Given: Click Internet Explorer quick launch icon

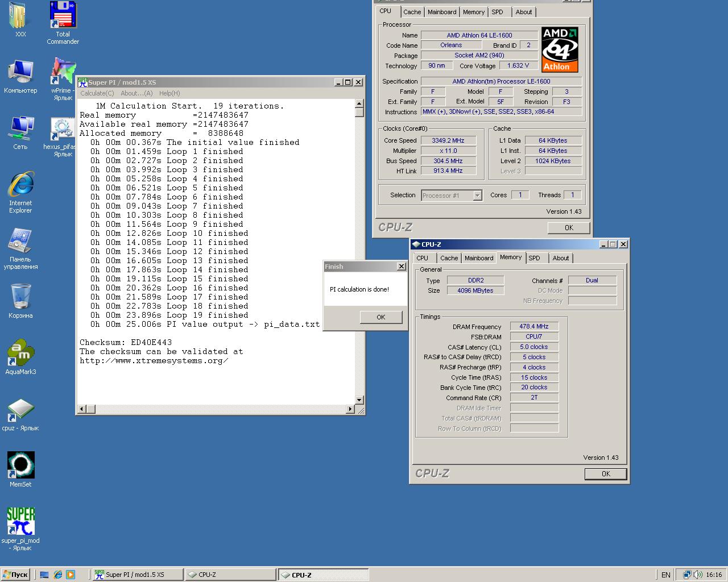Looking at the screenshot, I should pyautogui.click(x=57, y=575).
